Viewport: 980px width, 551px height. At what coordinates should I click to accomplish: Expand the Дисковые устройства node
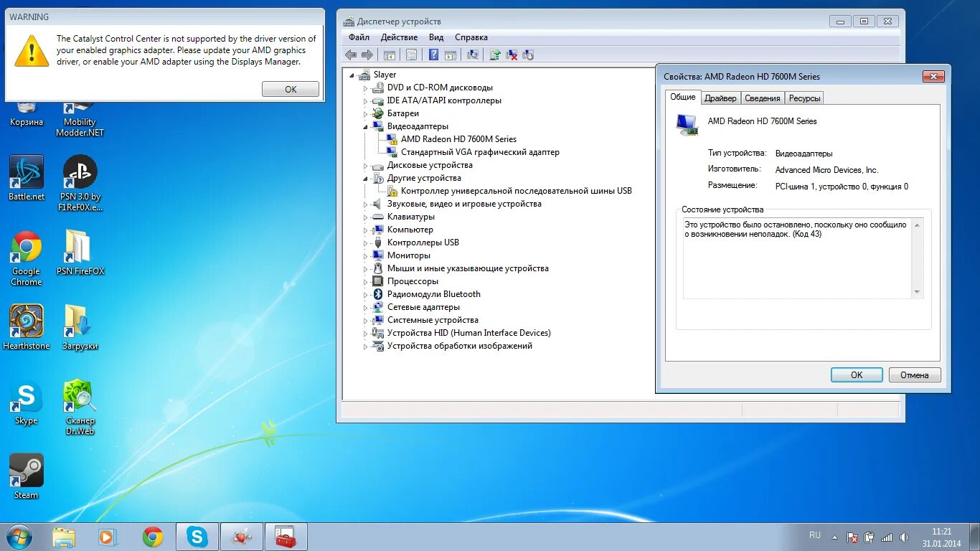click(x=364, y=165)
